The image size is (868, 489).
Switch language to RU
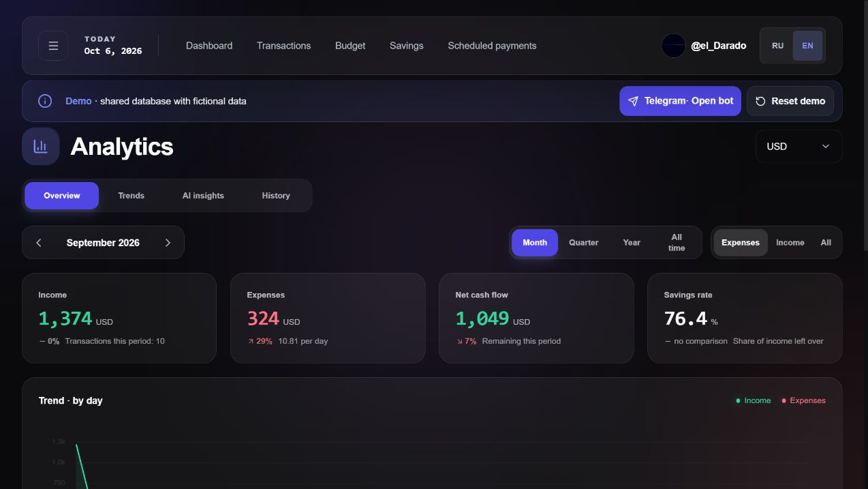777,46
